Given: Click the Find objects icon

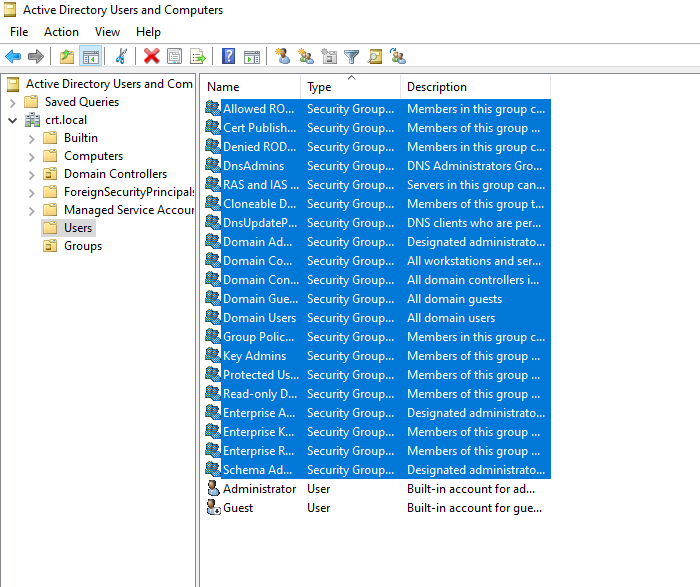Looking at the screenshot, I should pyautogui.click(x=375, y=57).
